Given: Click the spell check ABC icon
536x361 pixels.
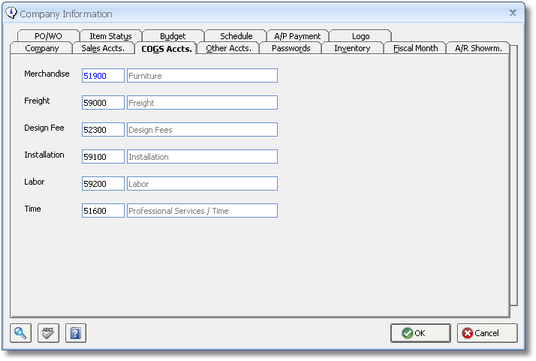Looking at the screenshot, I should [x=48, y=333].
